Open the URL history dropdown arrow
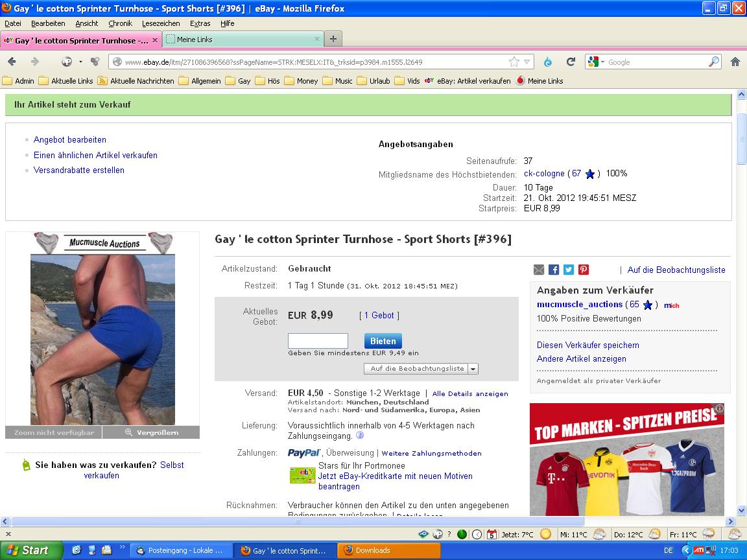The width and height of the screenshot is (747, 560). pos(527,62)
